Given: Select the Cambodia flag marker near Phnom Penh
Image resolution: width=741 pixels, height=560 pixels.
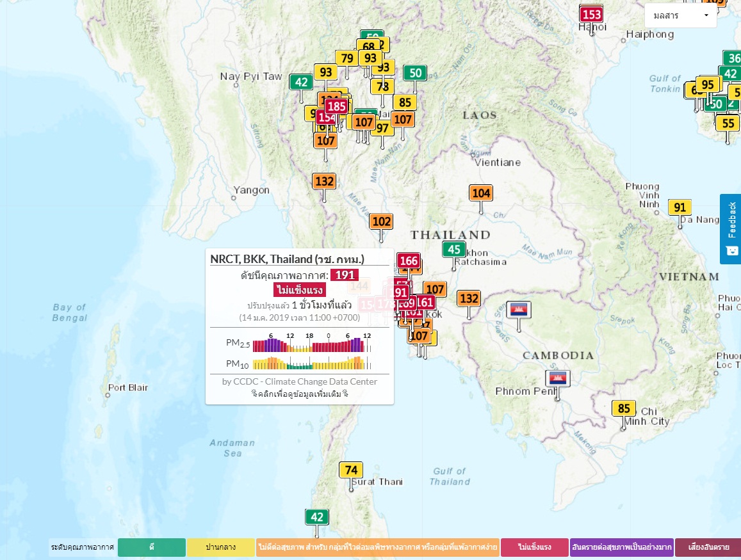Looking at the screenshot, I should (x=557, y=378).
